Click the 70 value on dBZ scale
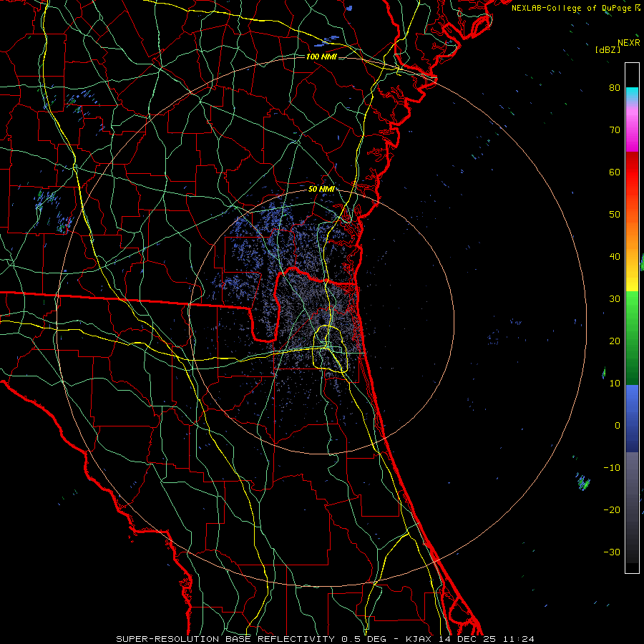This screenshot has height=644, width=644. [615, 130]
